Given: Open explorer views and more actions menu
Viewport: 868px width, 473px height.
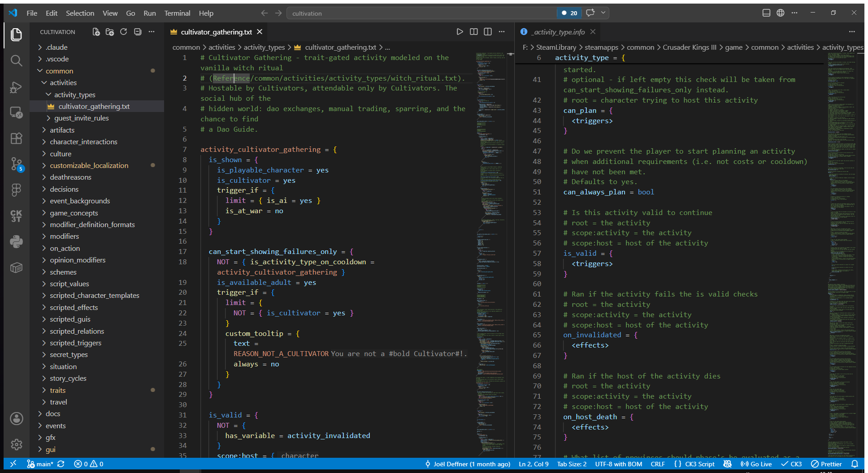Looking at the screenshot, I should (x=152, y=32).
